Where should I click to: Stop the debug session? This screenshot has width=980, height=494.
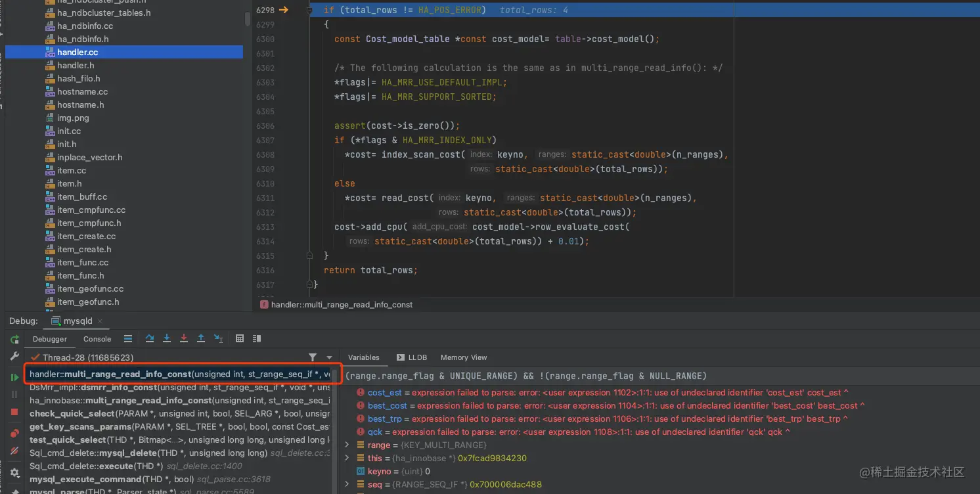click(x=14, y=412)
